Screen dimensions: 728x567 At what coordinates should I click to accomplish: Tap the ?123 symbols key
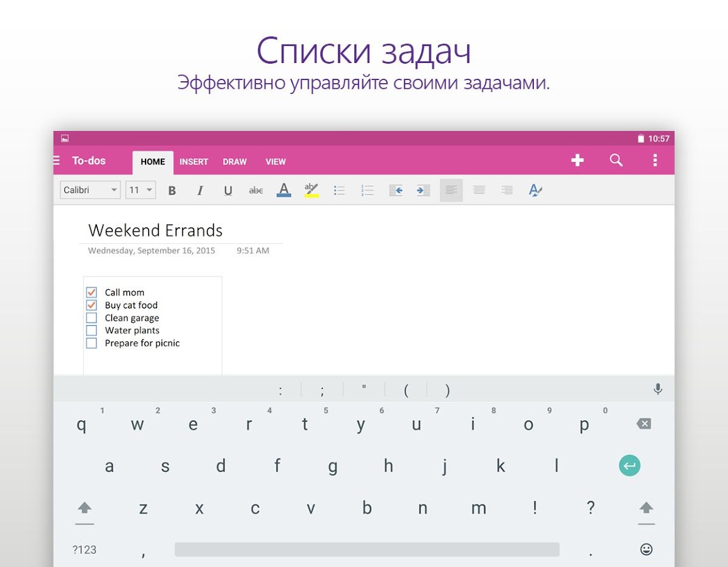(84, 550)
